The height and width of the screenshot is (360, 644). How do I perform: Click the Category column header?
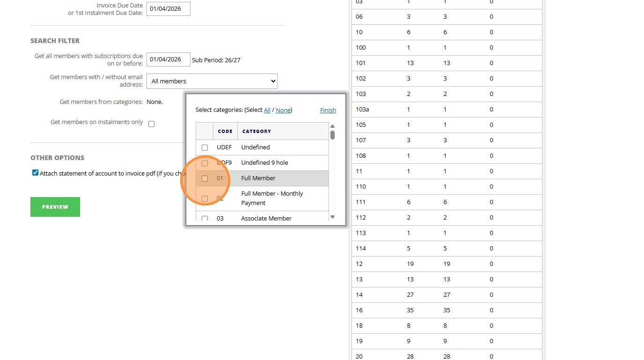256,131
